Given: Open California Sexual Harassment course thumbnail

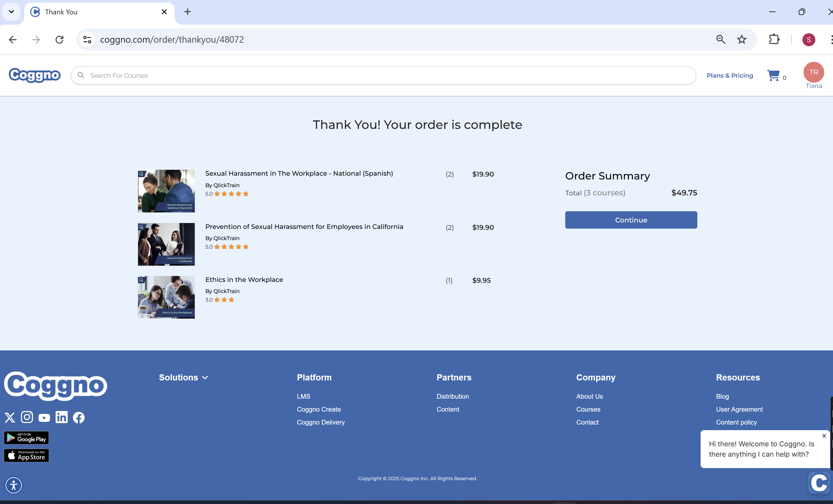Looking at the screenshot, I should (x=166, y=244).
